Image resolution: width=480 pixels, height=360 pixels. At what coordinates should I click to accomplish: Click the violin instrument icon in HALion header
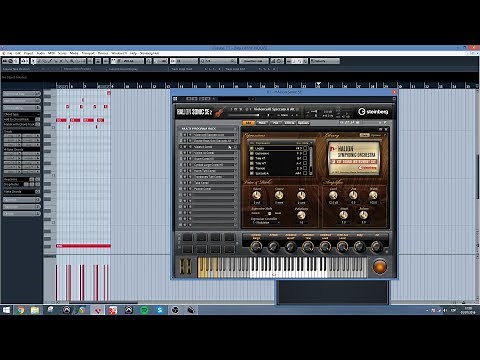coord(220,112)
